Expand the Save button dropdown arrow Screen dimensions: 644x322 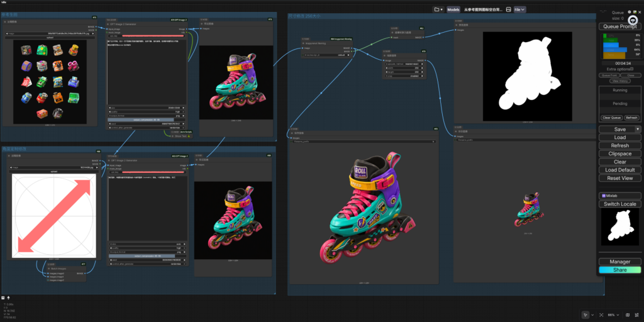638,129
